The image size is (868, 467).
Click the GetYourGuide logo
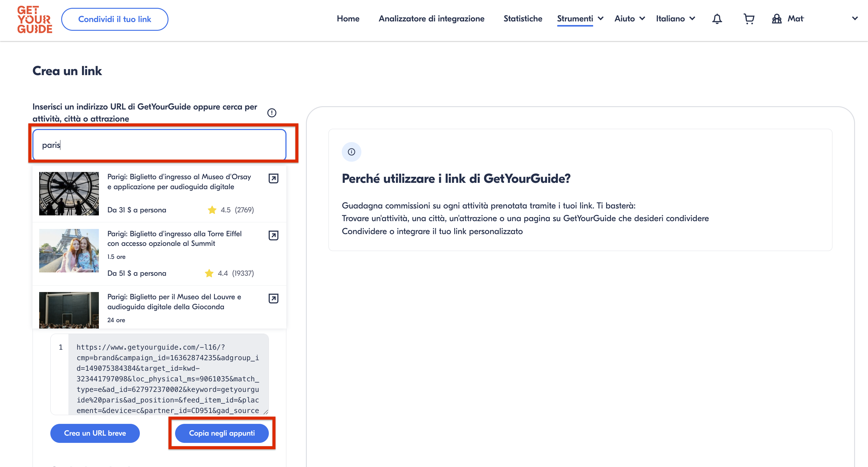(x=35, y=20)
